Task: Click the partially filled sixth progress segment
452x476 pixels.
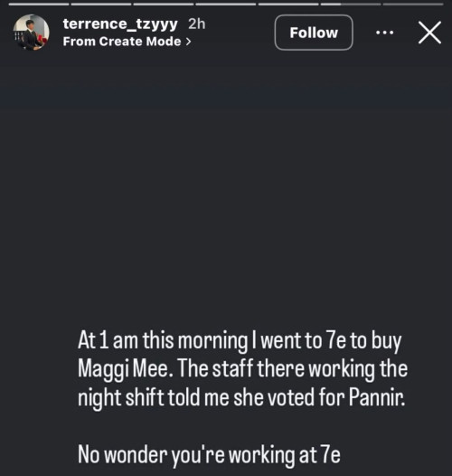Action: pos(351,5)
